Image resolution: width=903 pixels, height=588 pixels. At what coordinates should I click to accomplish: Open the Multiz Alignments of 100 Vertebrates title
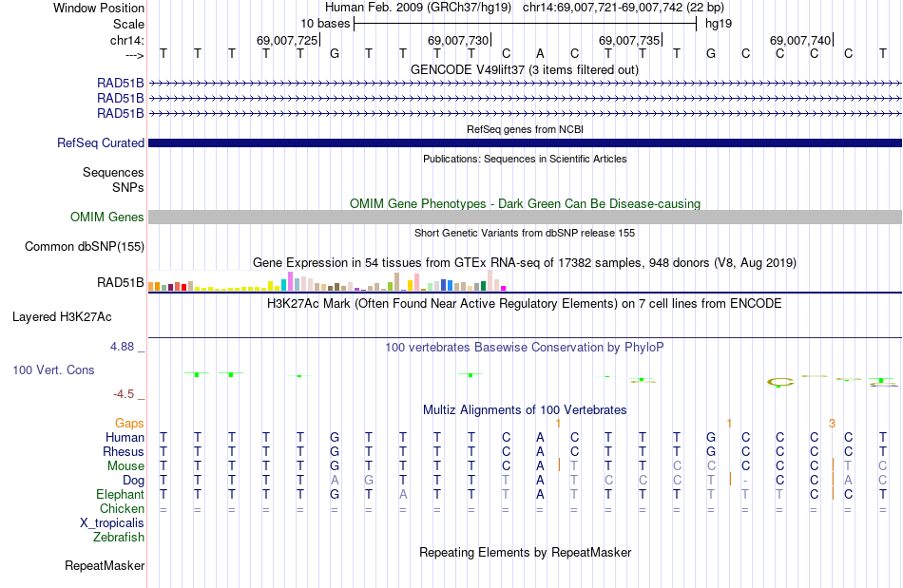click(525, 409)
